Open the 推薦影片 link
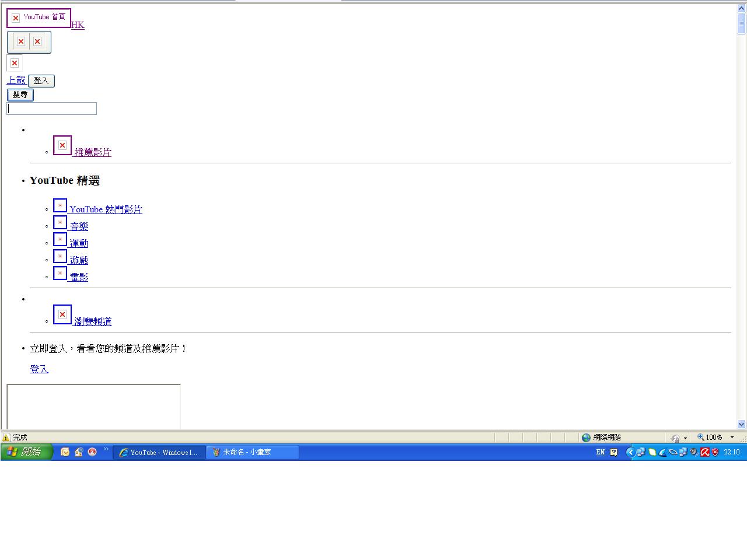 tap(92, 152)
